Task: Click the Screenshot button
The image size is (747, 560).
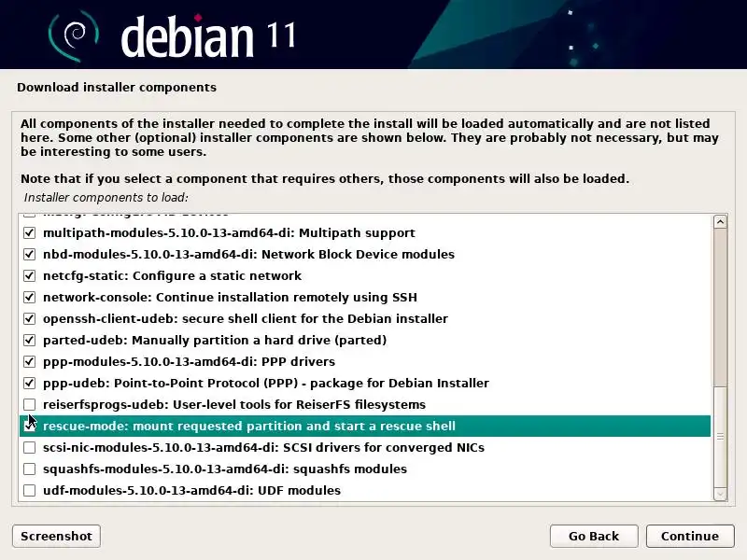Action: [56, 536]
